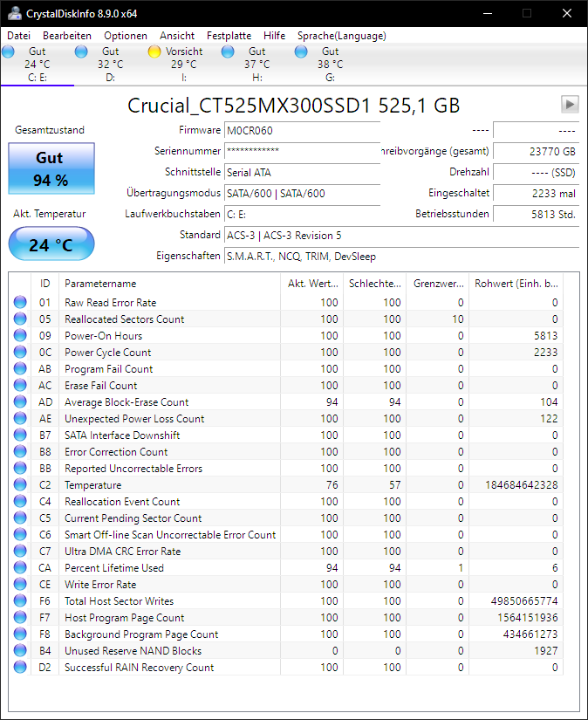Click the CrystalDiskInfo app icon in title bar
588x720 pixels.
(15, 13)
